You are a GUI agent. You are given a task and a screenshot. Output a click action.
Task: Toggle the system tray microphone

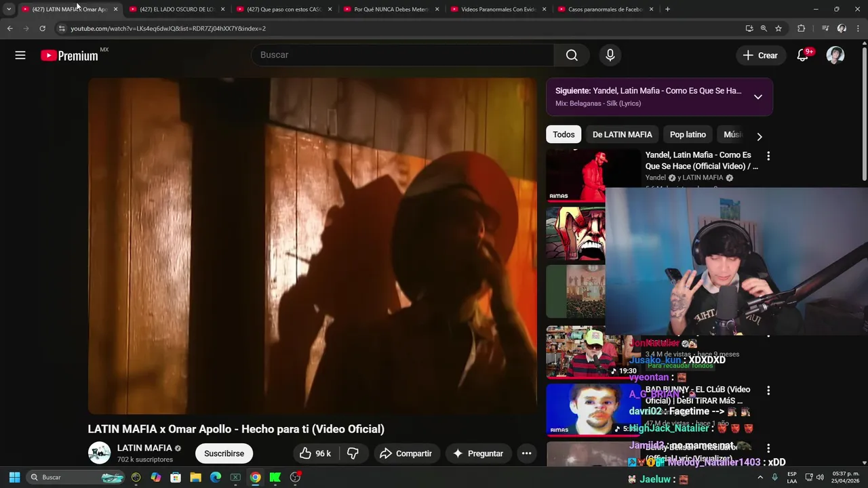coord(774,477)
